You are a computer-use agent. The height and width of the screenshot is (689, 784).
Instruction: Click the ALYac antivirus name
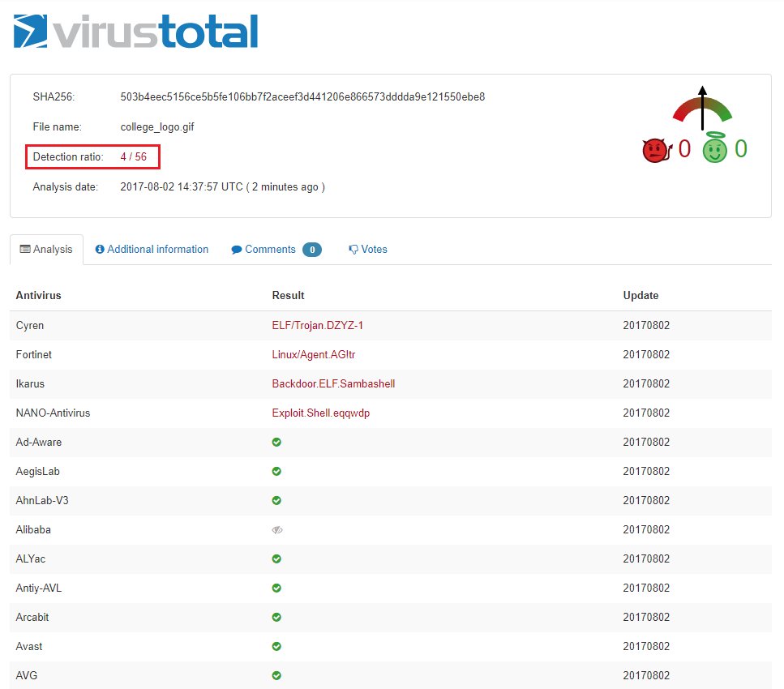[x=31, y=559]
